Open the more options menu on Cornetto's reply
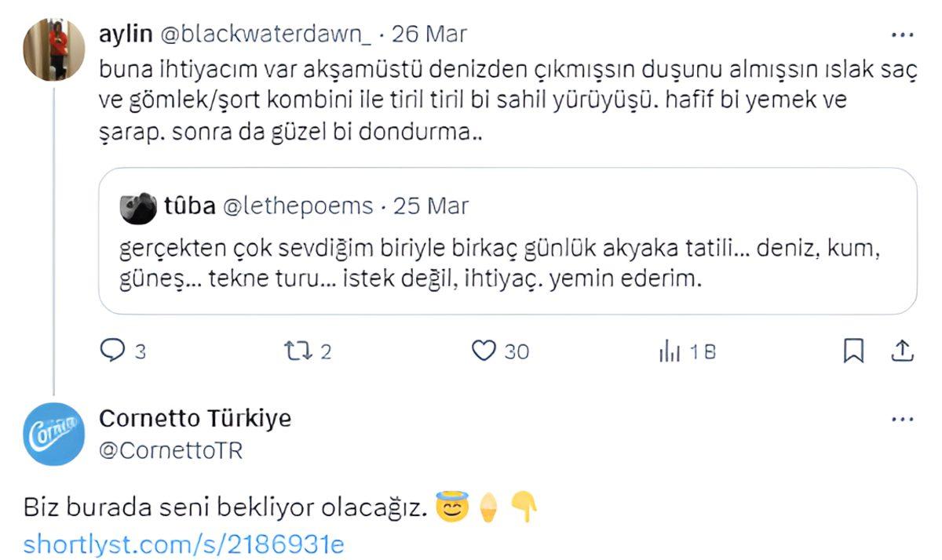 pos(904,418)
